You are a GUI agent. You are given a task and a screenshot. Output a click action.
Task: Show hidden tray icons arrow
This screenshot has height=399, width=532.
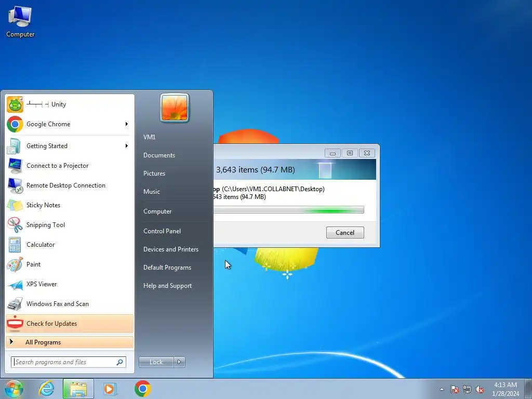point(442,390)
